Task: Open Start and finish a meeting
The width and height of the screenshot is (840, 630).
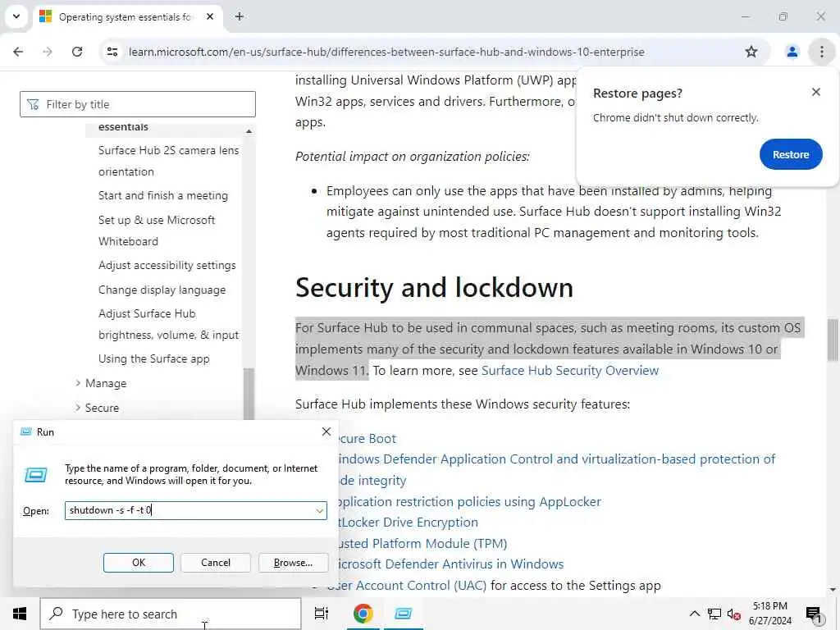Action: click(x=163, y=195)
